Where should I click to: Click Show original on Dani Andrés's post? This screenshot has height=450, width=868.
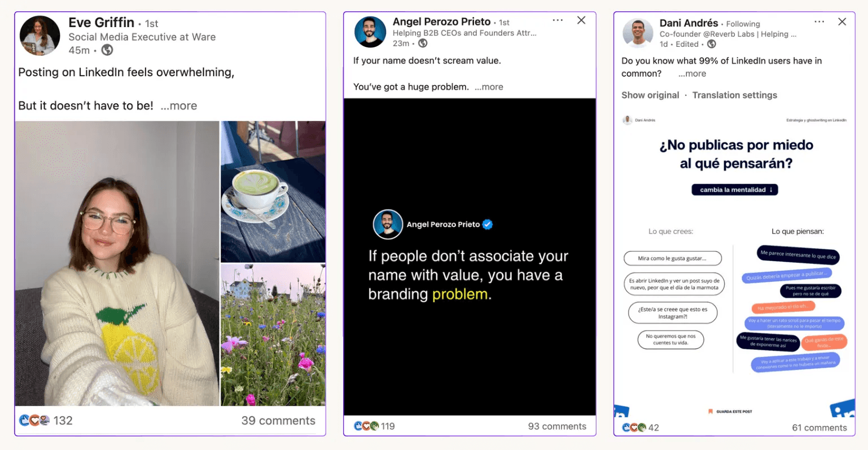(x=650, y=95)
